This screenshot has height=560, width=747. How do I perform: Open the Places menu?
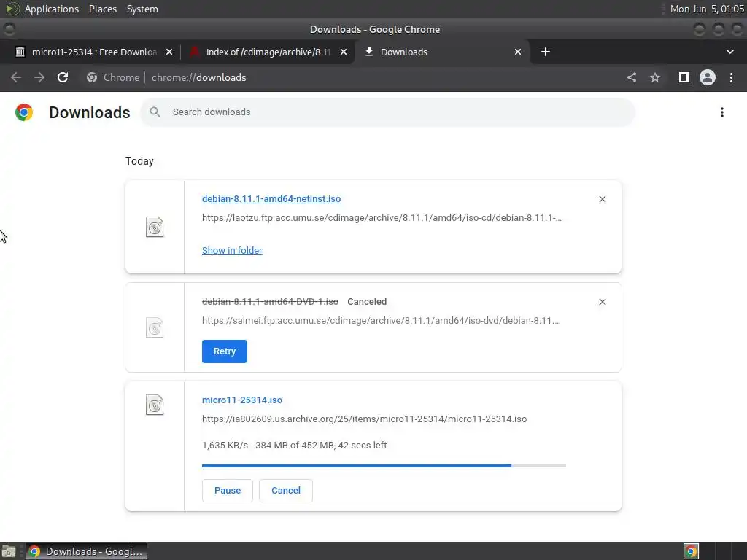click(x=103, y=9)
